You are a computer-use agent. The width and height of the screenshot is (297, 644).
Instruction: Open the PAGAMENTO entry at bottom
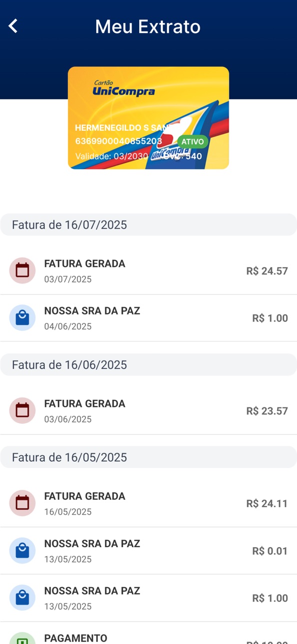[148, 634]
